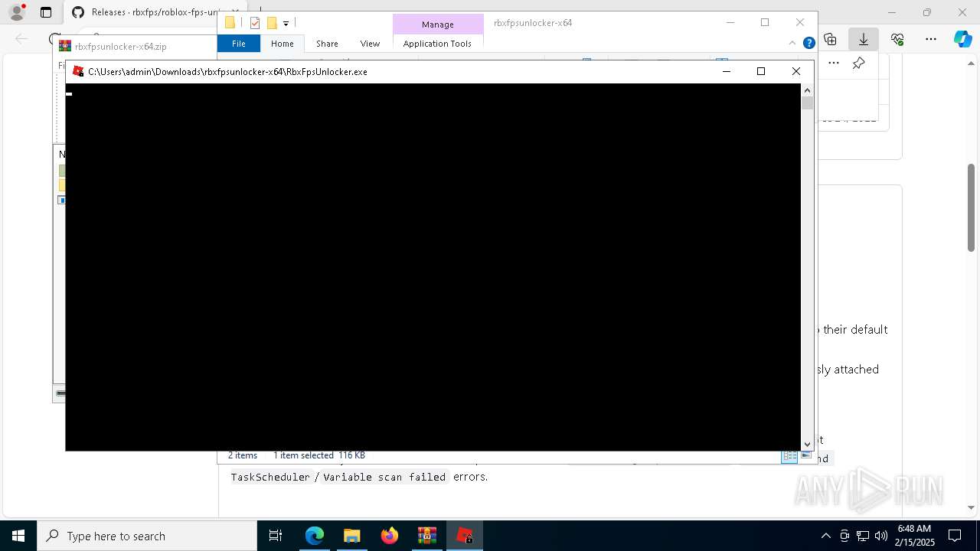The width and height of the screenshot is (980, 551).
Task: Click 'Variable scan failed' code text
Action: pos(384,477)
